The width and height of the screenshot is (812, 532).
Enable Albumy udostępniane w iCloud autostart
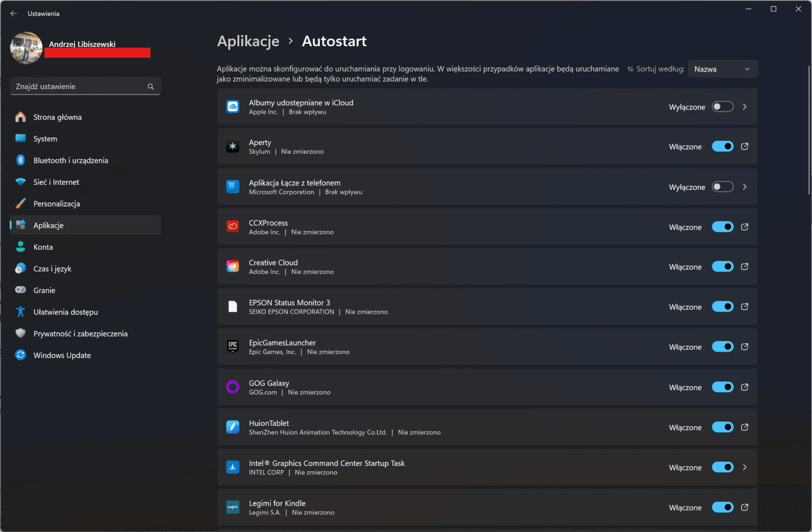click(723, 107)
